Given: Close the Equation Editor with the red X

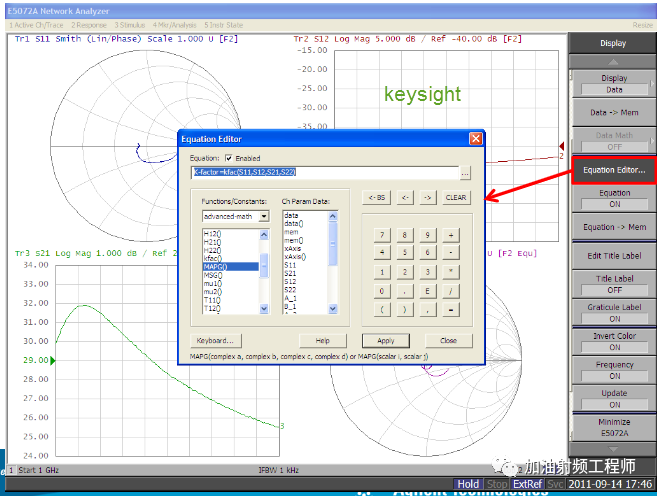Looking at the screenshot, I should point(476,139).
